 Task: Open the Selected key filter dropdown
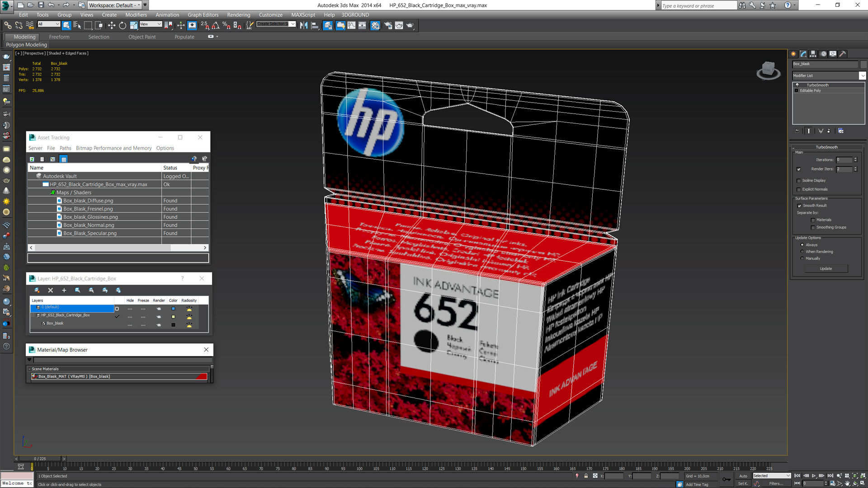[771, 476]
